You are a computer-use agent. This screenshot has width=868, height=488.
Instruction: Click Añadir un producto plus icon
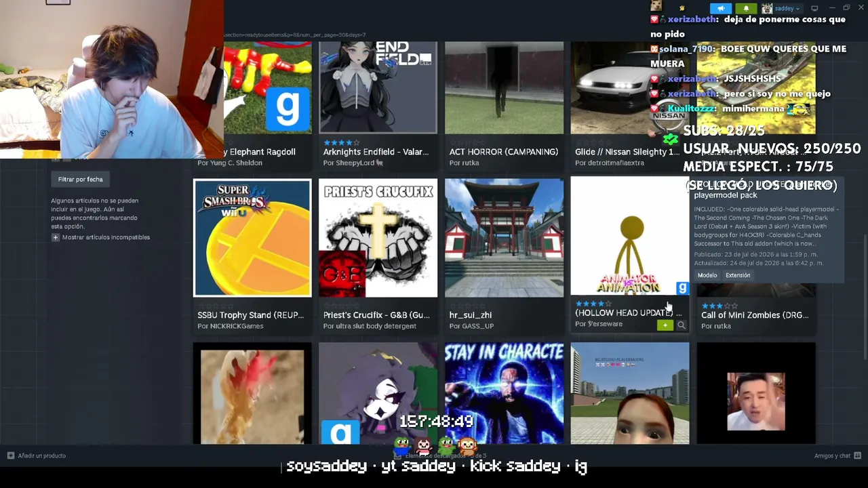[x=11, y=455]
